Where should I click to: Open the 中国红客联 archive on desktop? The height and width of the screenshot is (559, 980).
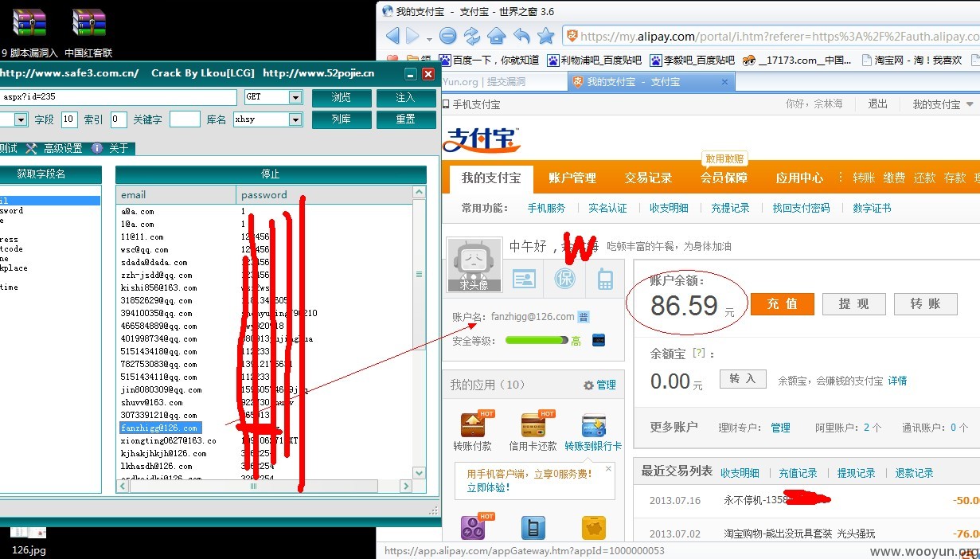[88, 33]
